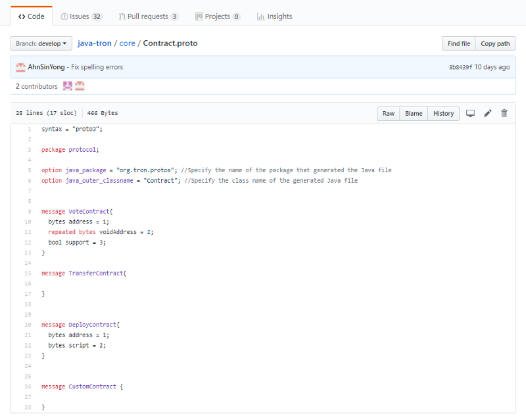This screenshot has width=526, height=420.
Task: Click java_package option text
Action: [85, 170]
